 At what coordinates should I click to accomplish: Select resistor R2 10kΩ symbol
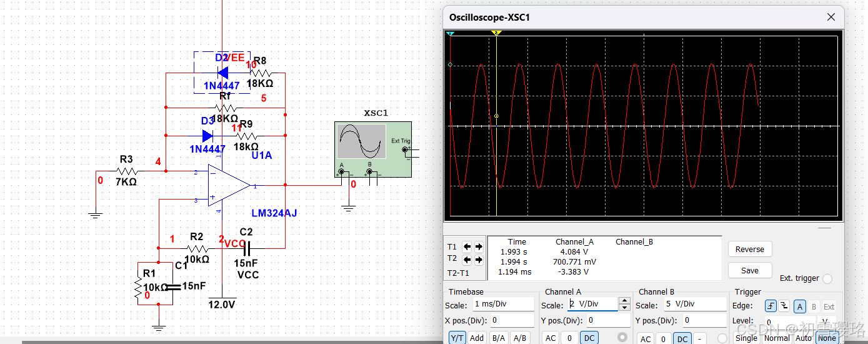click(196, 248)
